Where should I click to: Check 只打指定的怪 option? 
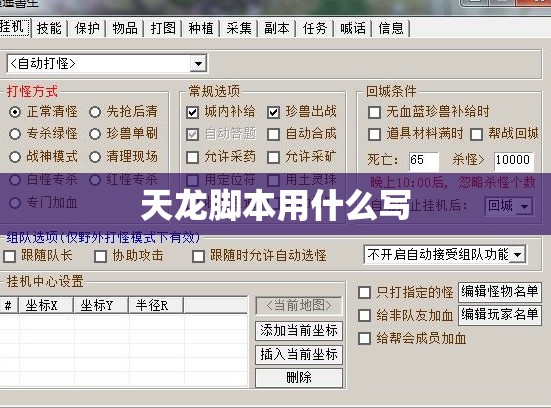tap(364, 292)
